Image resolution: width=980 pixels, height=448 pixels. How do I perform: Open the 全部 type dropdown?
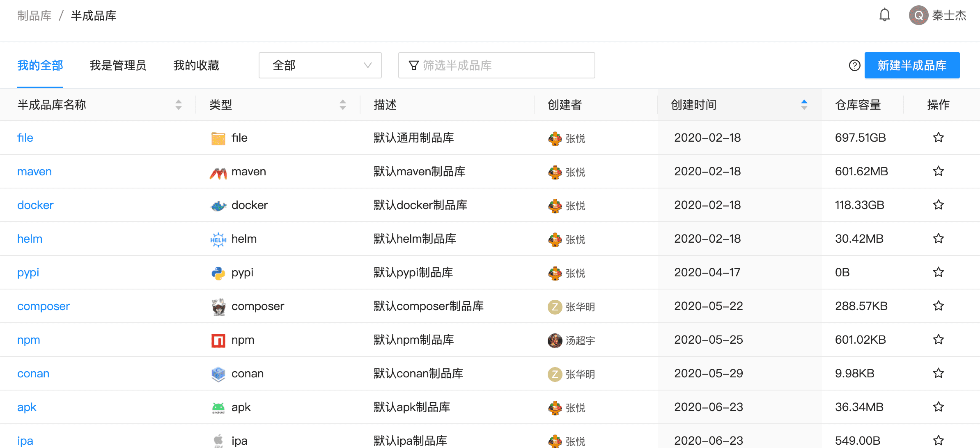pyautogui.click(x=320, y=65)
